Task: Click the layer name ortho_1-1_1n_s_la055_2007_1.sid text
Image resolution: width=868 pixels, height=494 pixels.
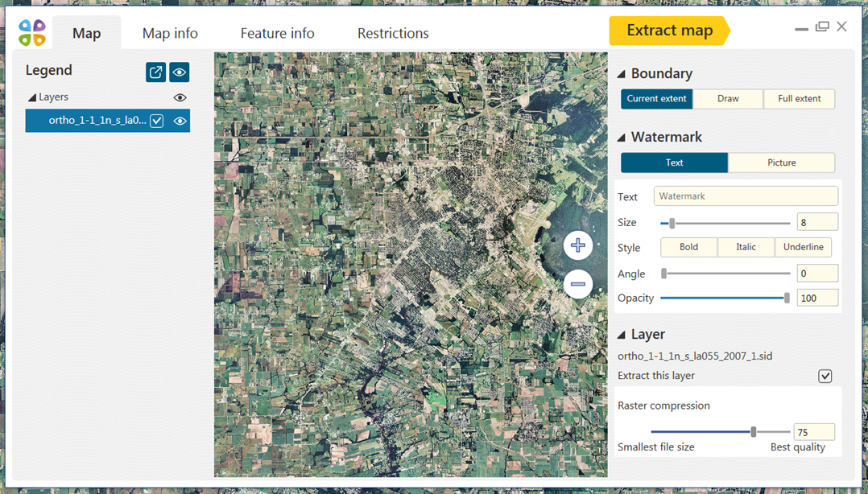Action: point(695,356)
